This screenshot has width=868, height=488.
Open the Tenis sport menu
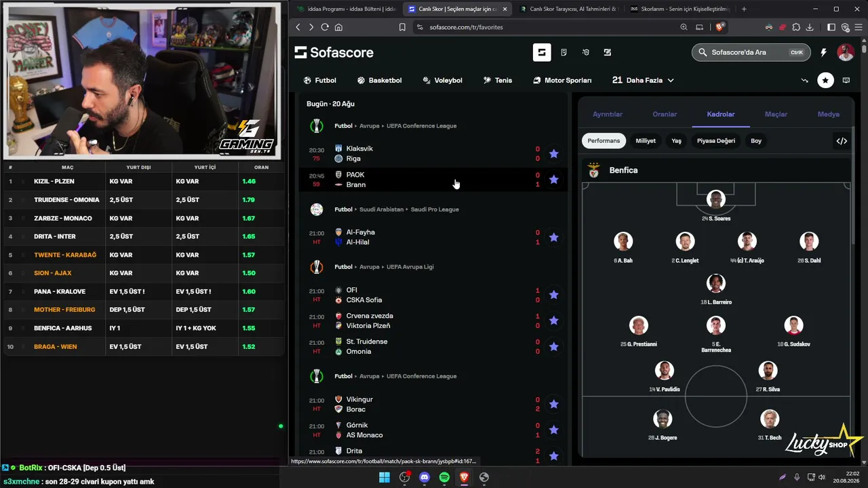tap(497, 80)
